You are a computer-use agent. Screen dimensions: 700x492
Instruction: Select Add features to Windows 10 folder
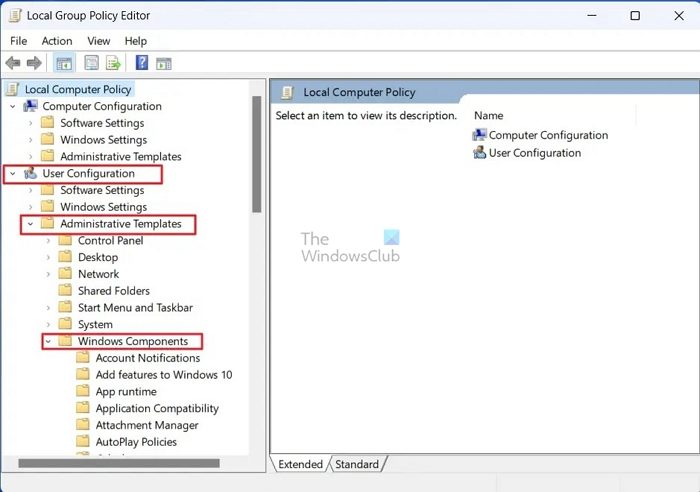tap(164, 375)
